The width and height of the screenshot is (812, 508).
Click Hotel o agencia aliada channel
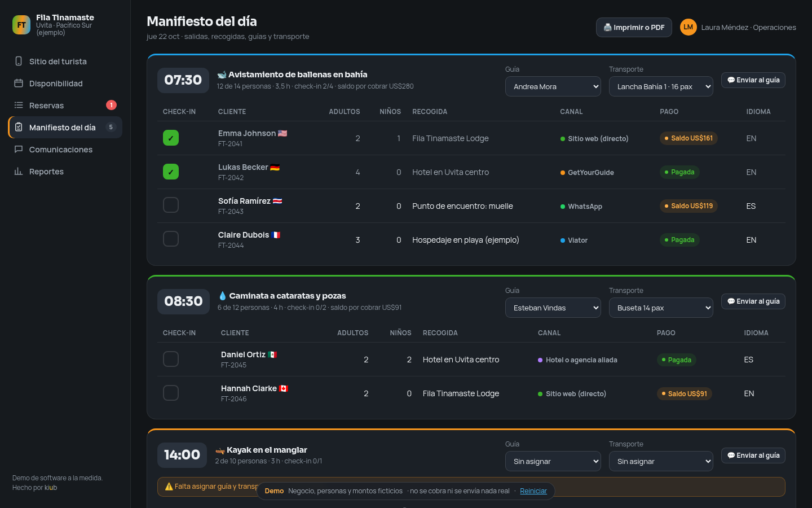coord(577,360)
